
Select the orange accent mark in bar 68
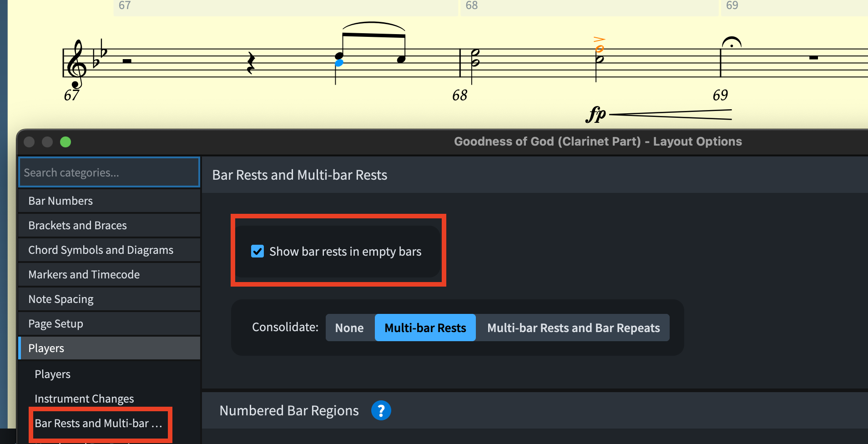tap(600, 39)
